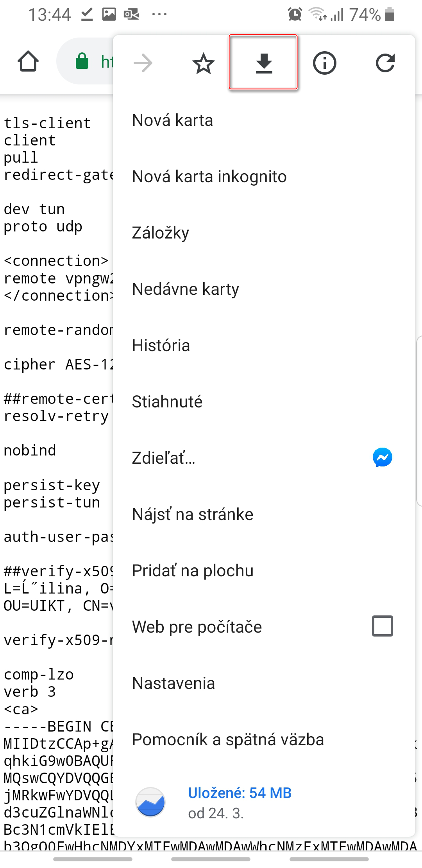Open Nová karta
The image size is (422, 868).
173,120
